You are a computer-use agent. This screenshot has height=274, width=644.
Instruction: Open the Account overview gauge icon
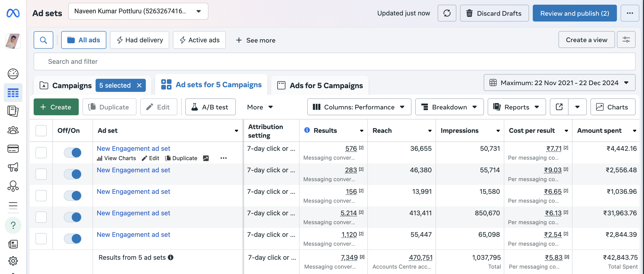coord(13,74)
